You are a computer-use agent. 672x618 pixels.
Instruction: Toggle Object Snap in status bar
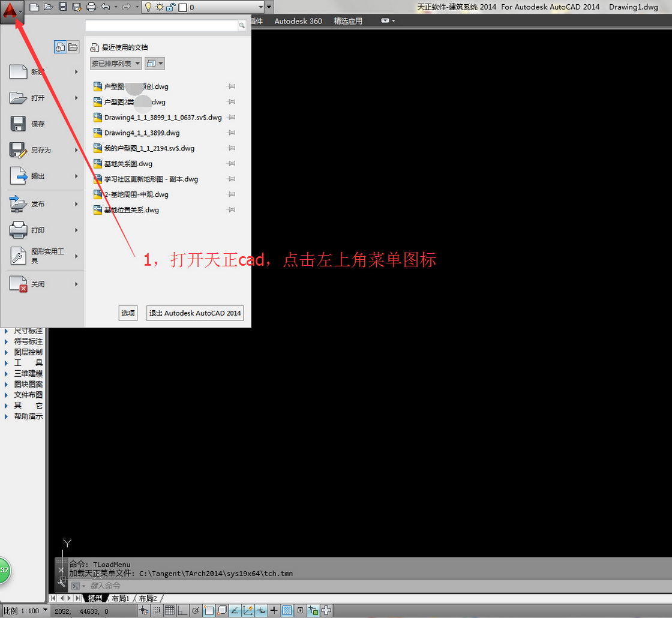(209, 610)
